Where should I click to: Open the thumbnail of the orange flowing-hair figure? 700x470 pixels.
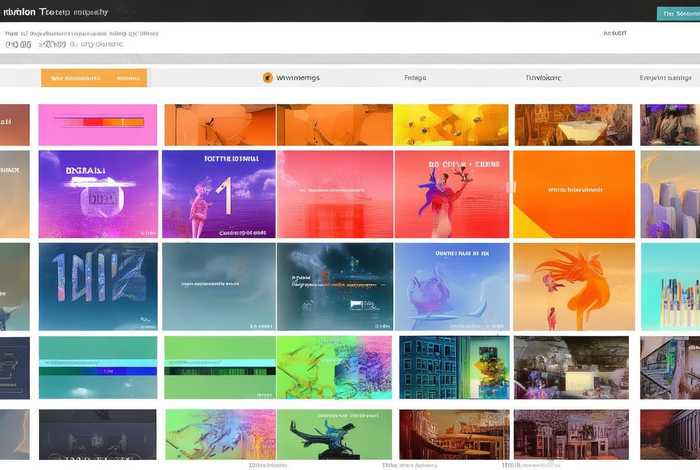click(x=574, y=286)
